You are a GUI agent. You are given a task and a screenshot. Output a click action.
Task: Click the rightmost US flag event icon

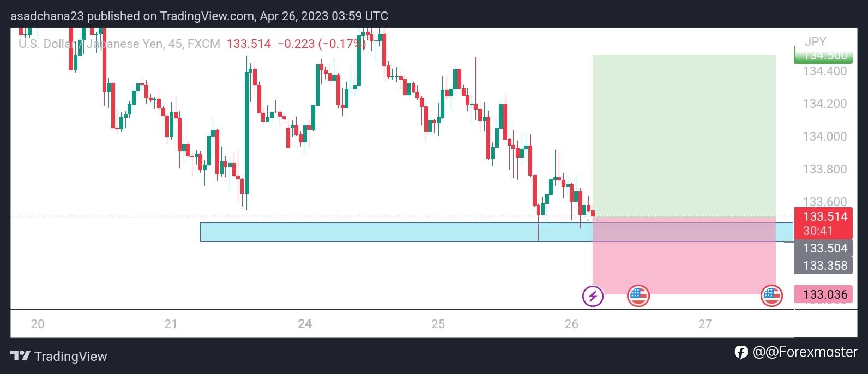point(771,296)
